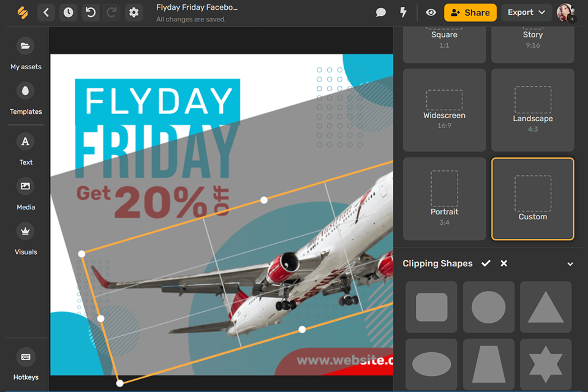Toggle preview with the eye icon
The image size is (588, 392).
pos(431,12)
